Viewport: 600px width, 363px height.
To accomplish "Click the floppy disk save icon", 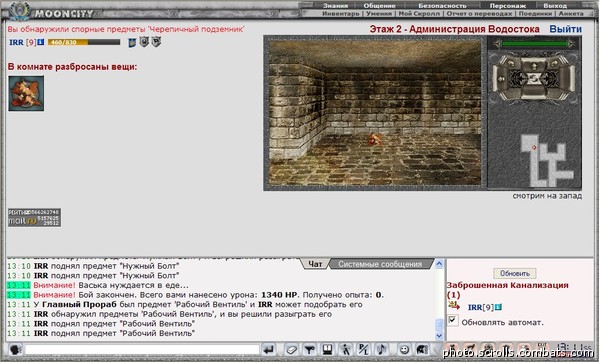I will (x=327, y=349).
